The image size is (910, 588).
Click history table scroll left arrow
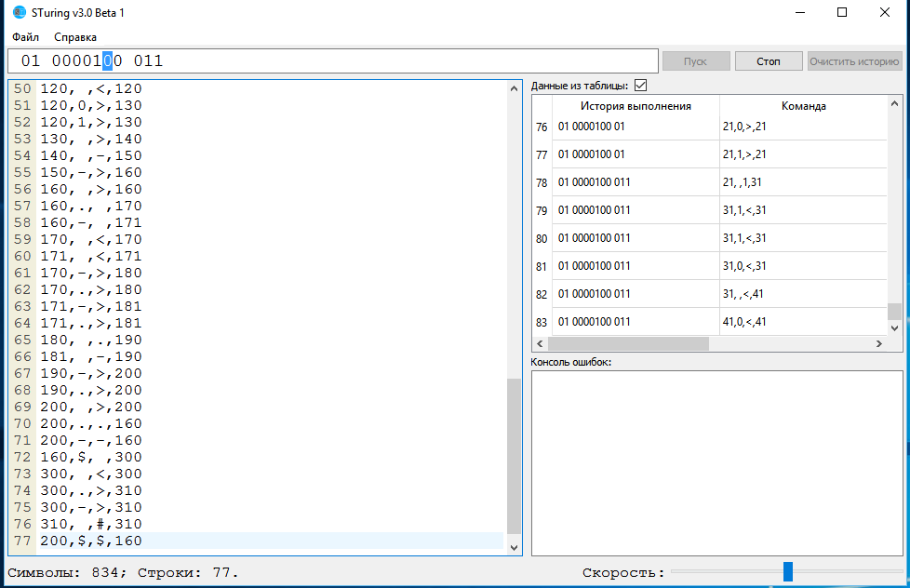(540, 343)
